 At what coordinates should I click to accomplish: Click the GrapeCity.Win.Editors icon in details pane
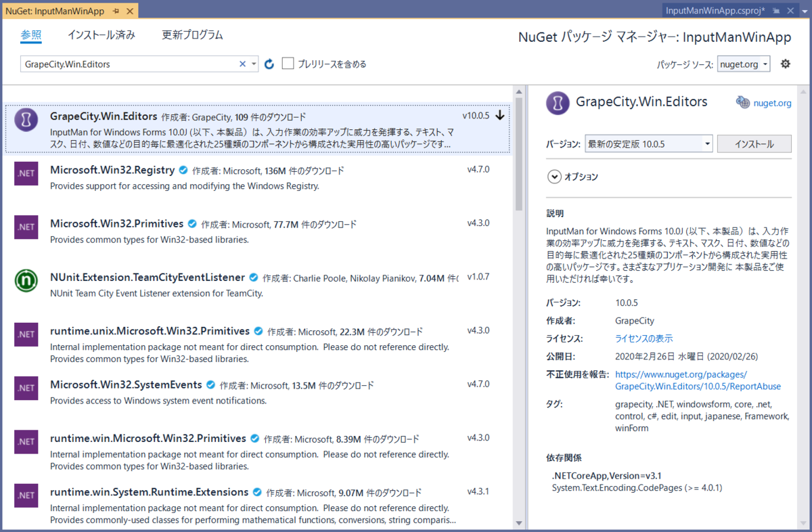coord(558,102)
